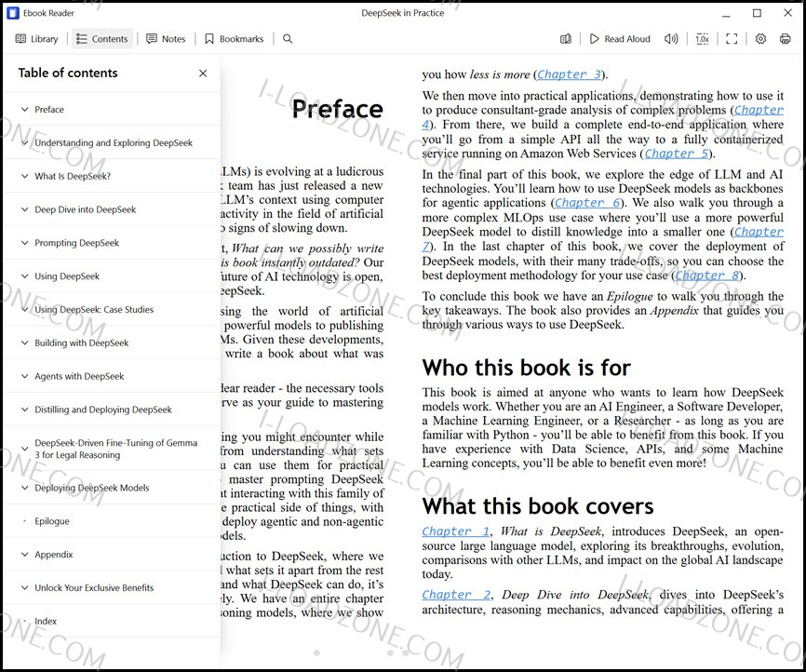Follow the Chapter 6 link
The image size is (806, 672).
587,203
